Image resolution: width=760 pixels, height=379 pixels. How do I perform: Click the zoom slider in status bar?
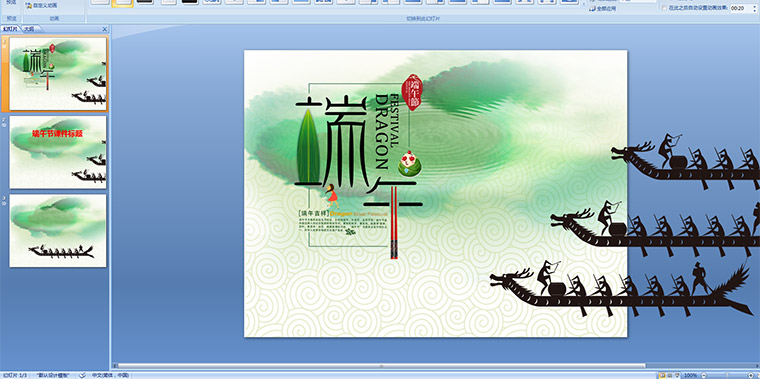tap(727, 375)
